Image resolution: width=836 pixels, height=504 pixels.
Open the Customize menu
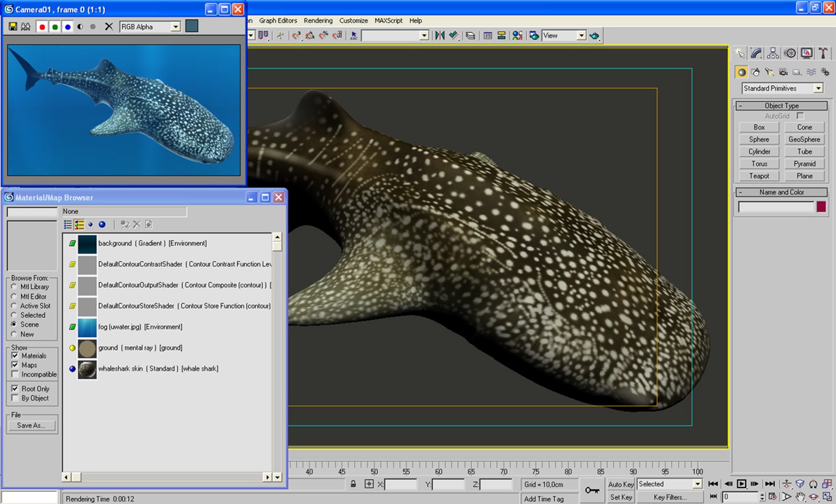354,21
